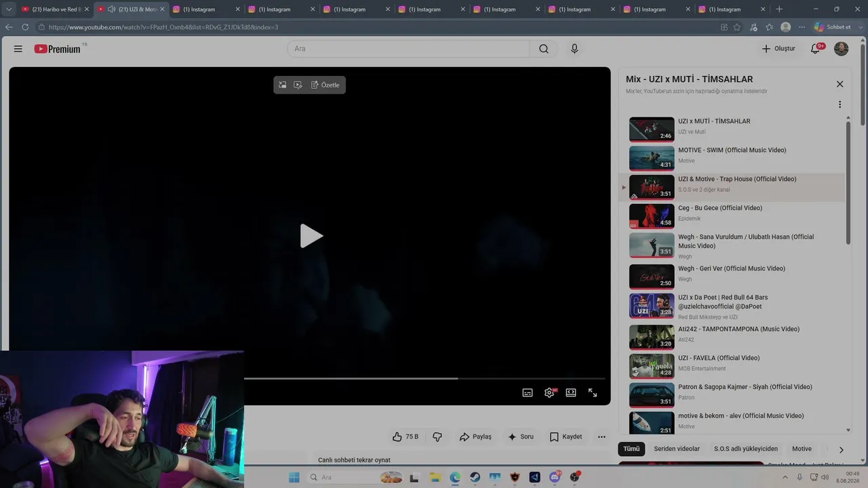Click the video sparkle icon left of Özetle
The image size is (868, 488).
298,85
